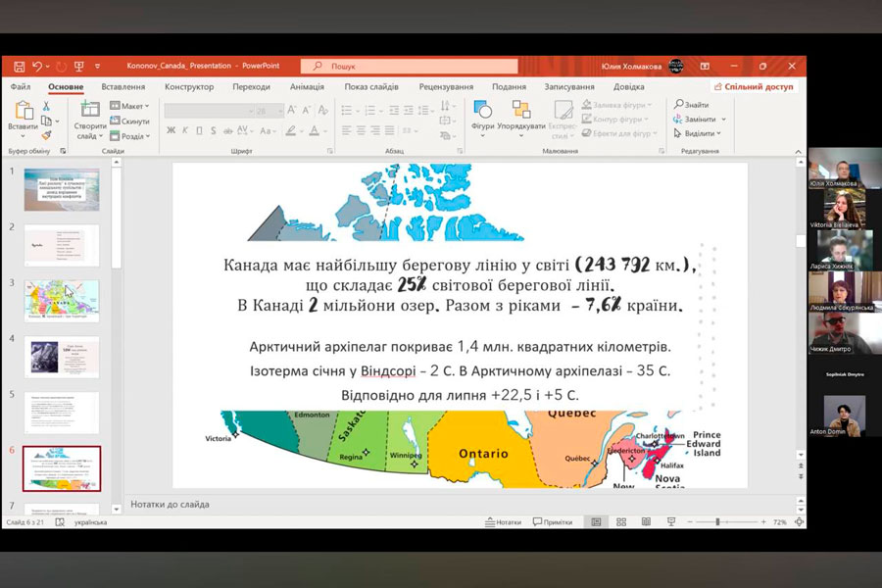Viewport: 882px width, 588px height.
Task: Adjust the zoom slider in status bar
Action: [x=717, y=522]
